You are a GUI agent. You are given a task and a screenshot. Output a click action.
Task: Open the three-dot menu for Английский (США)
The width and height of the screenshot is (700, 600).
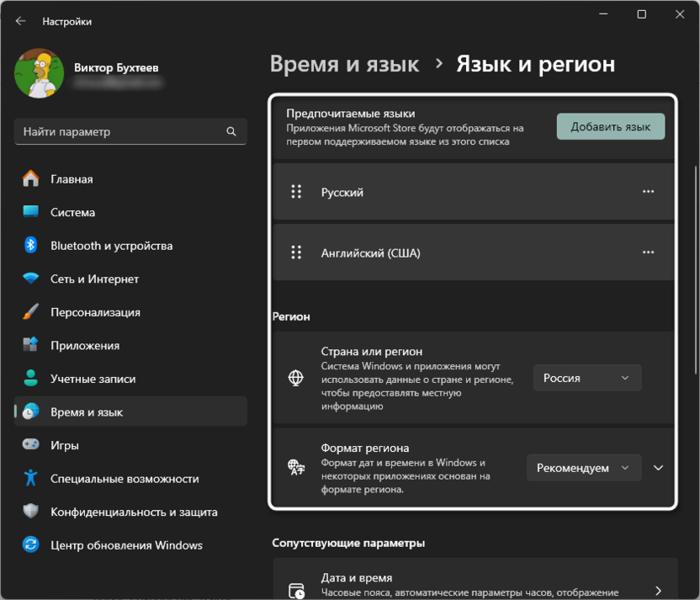point(648,252)
